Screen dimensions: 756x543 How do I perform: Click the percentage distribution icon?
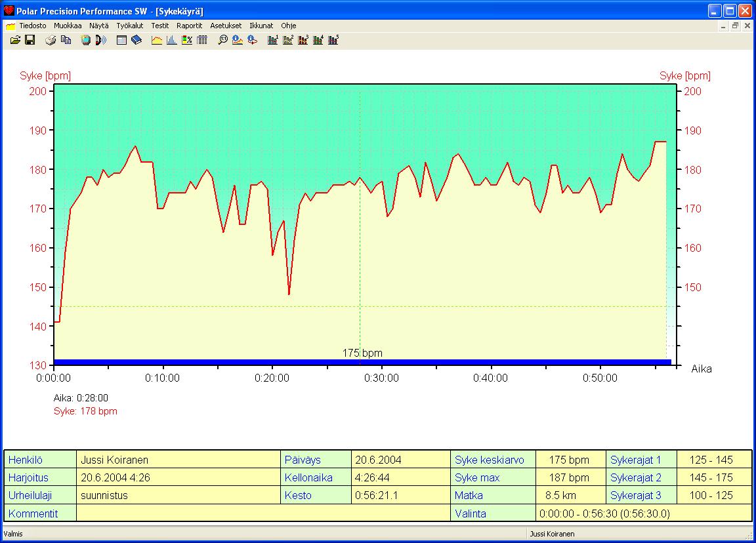click(x=186, y=40)
